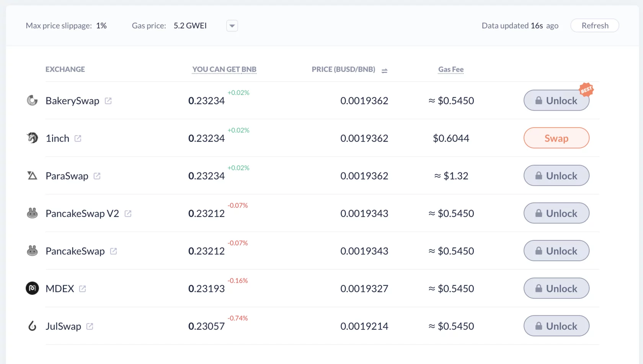The width and height of the screenshot is (643, 364).
Task: Unlock ParaSwap exchange
Action: tap(557, 175)
